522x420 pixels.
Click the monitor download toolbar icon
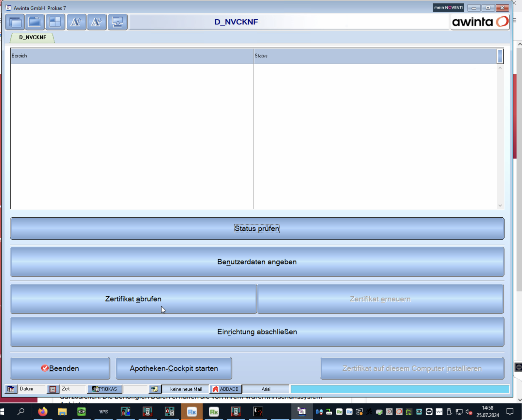coord(117,22)
